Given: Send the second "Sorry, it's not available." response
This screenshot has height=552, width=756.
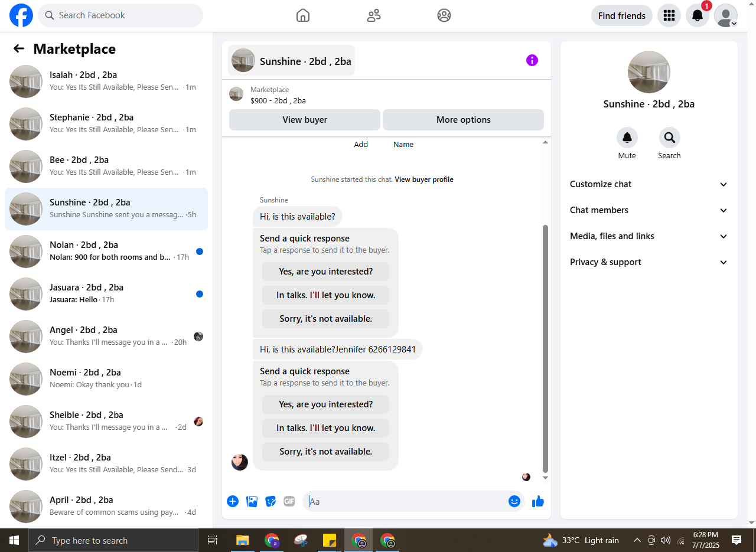Looking at the screenshot, I should pyautogui.click(x=326, y=452).
